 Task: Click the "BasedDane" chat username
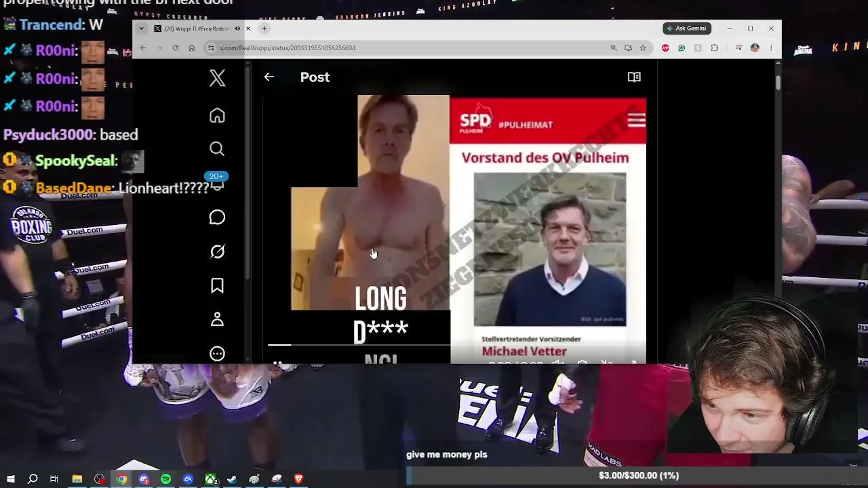[x=74, y=188]
